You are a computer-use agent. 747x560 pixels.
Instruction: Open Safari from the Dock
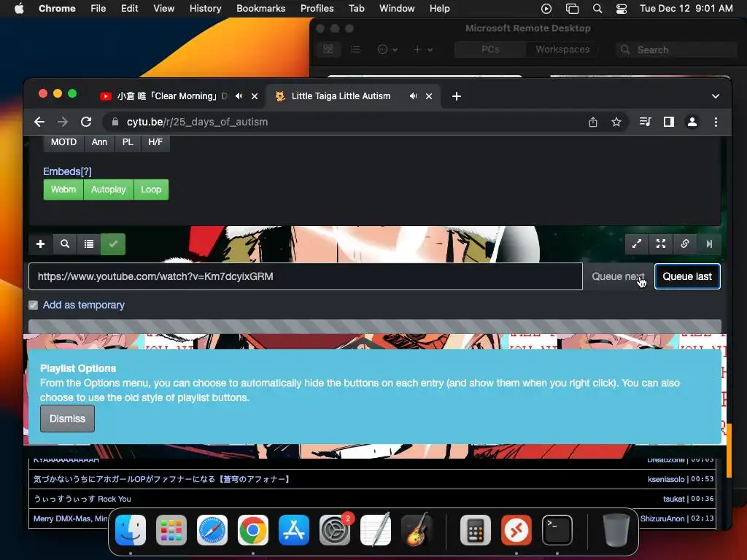(x=212, y=530)
